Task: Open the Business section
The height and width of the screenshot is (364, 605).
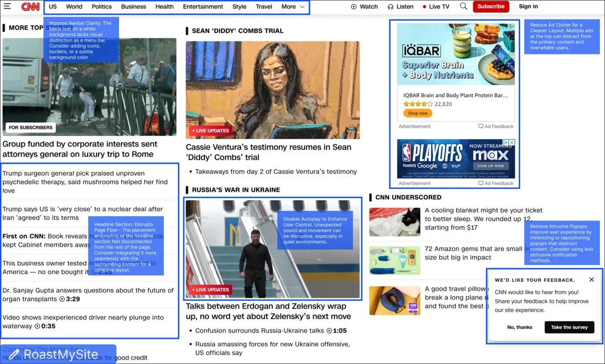Action: (x=134, y=7)
